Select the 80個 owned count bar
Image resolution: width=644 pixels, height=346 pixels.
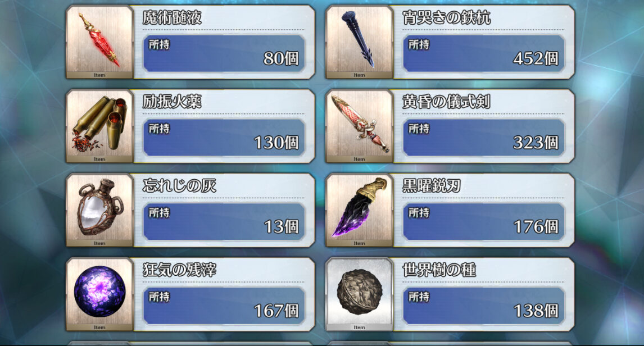point(224,53)
